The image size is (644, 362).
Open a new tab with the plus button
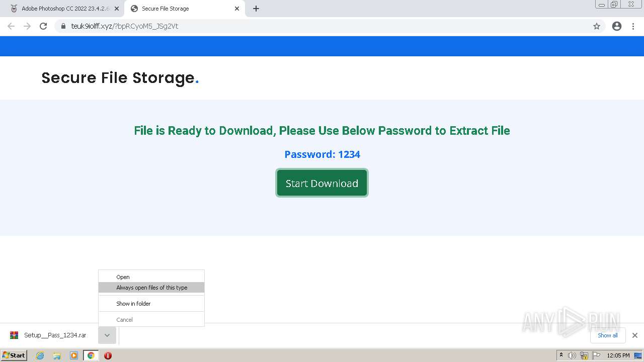pos(256,9)
